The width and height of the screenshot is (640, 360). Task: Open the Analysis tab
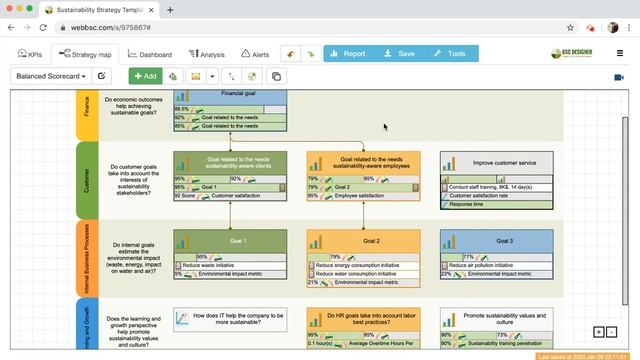click(x=207, y=54)
